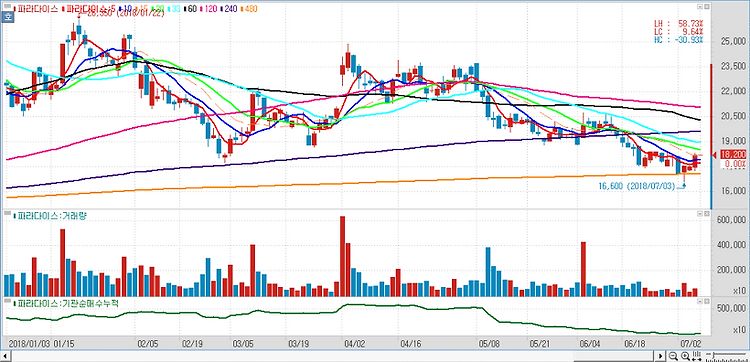
Task: Click the 03/05 date axis label
Action: (x=243, y=344)
